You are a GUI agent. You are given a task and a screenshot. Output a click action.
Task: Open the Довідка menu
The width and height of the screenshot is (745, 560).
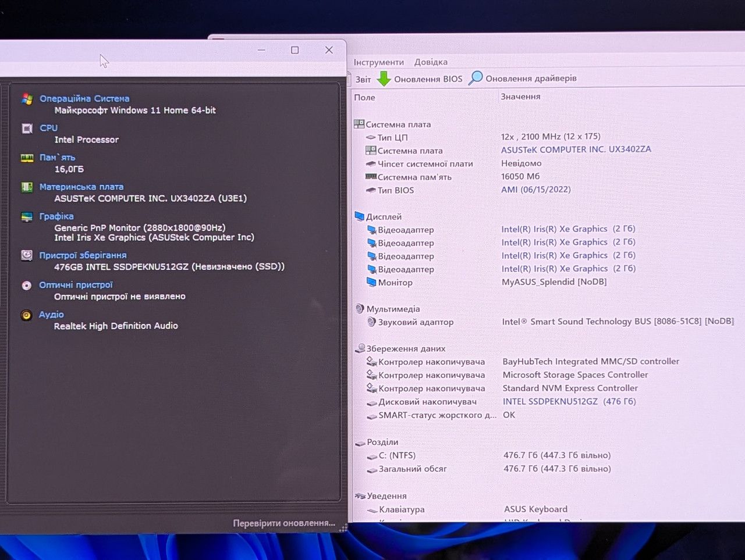[431, 62]
